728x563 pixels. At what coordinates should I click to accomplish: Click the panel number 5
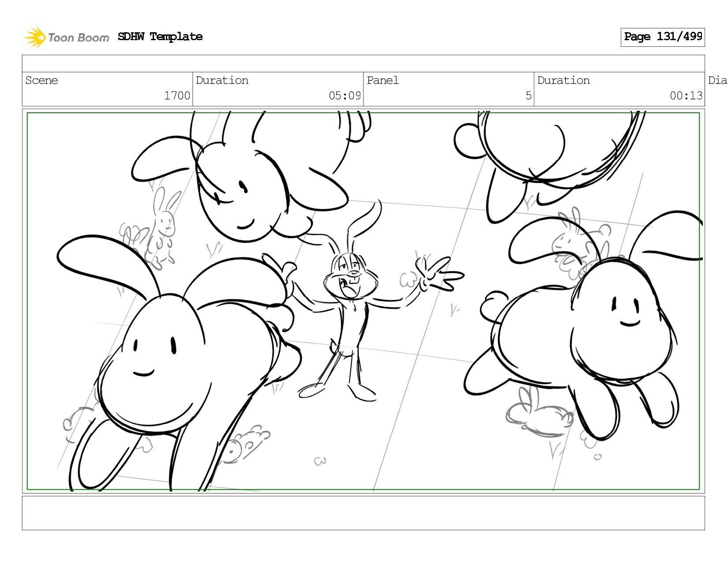pos(528,95)
